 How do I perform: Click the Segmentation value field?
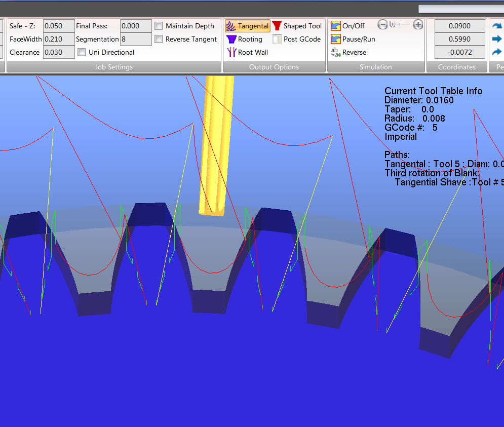click(x=136, y=39)
